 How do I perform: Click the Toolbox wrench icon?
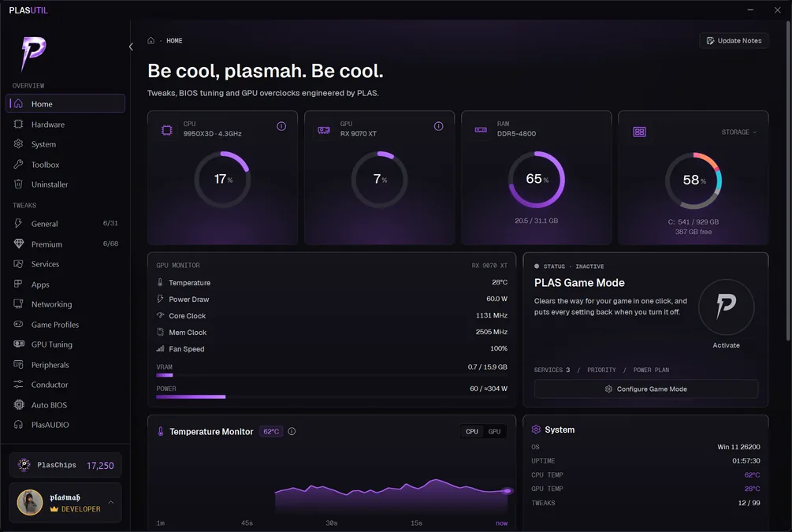coord(18,164)
